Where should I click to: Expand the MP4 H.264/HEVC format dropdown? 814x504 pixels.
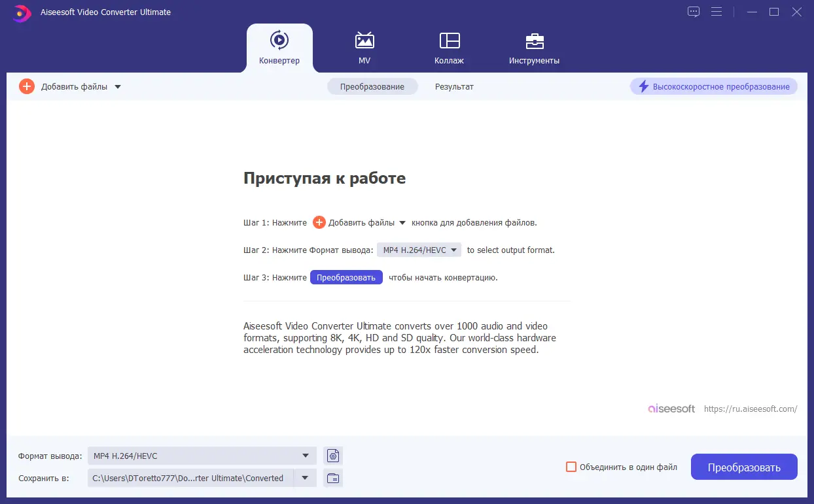tap(453, 250)
